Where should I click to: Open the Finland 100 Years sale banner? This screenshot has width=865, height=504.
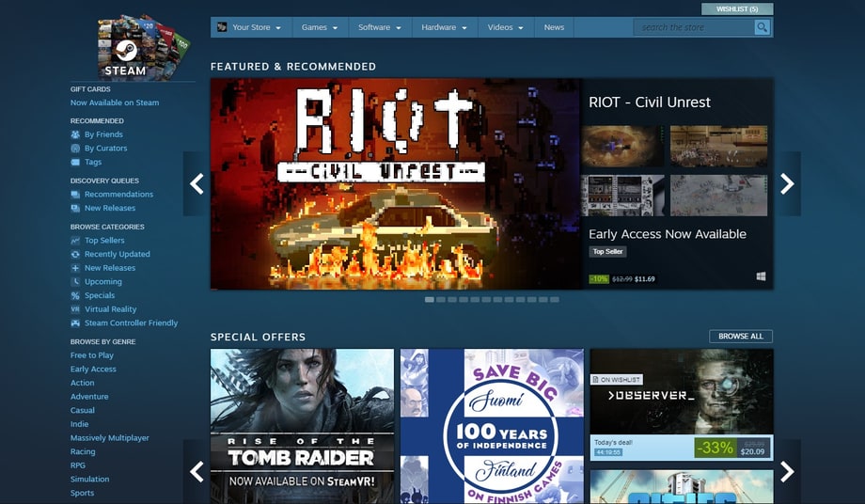click(x=492, y=426)
